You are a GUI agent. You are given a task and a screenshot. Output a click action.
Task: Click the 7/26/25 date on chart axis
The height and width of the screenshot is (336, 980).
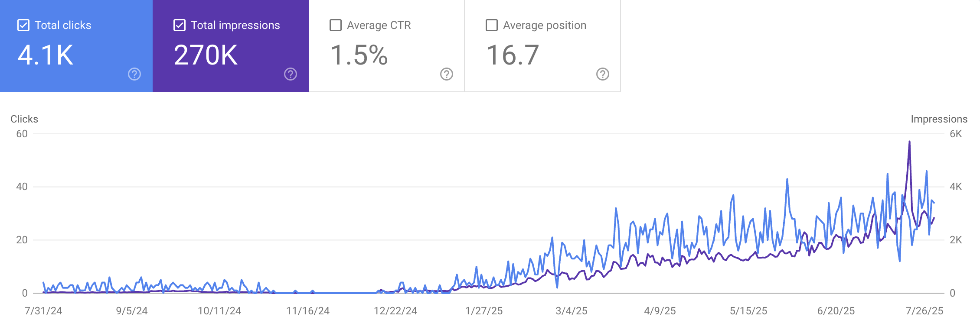coord(924,311)
